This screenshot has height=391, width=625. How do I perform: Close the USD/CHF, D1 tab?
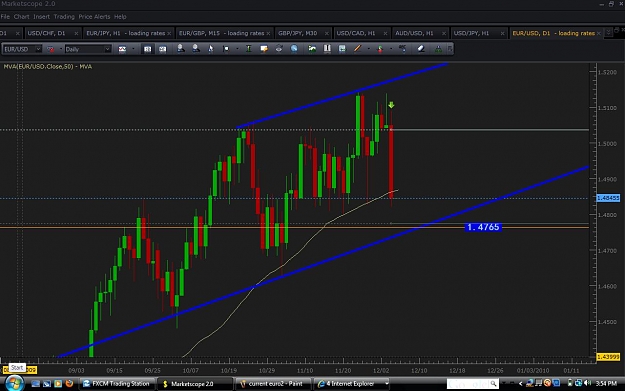click(x=76, y=33)
